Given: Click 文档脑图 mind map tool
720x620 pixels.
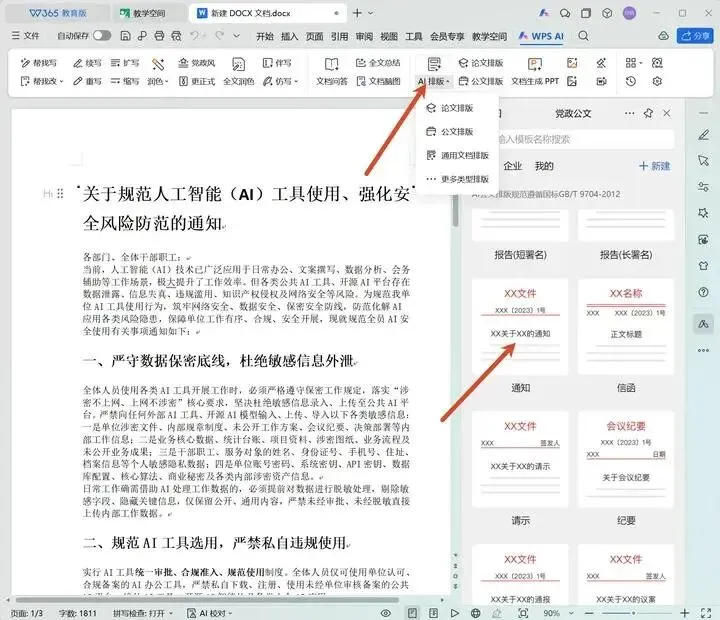Looking at the screenshot, I should click(378, 81).
